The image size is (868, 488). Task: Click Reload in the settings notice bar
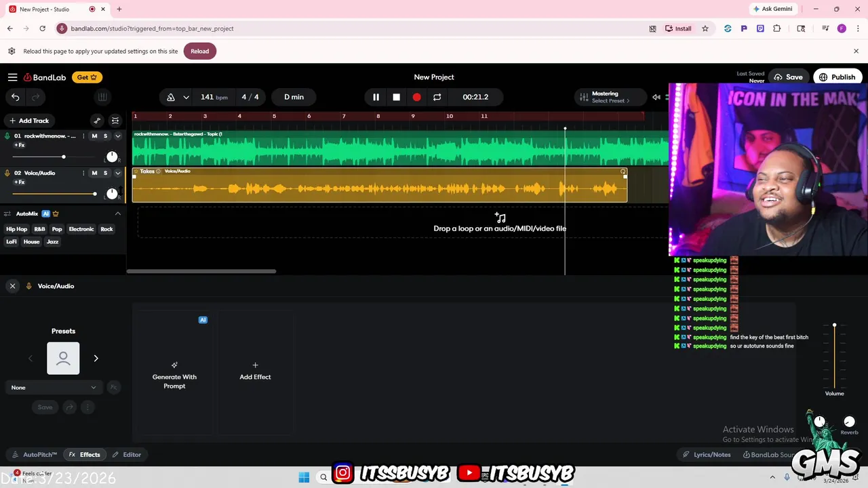point(199,52)
